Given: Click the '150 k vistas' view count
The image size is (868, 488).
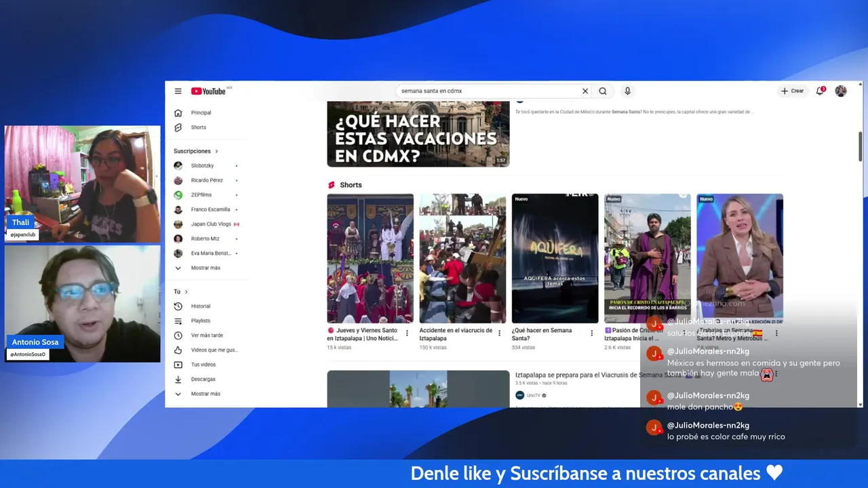Looking at the screenshot, I should click(x=433, y=347).
